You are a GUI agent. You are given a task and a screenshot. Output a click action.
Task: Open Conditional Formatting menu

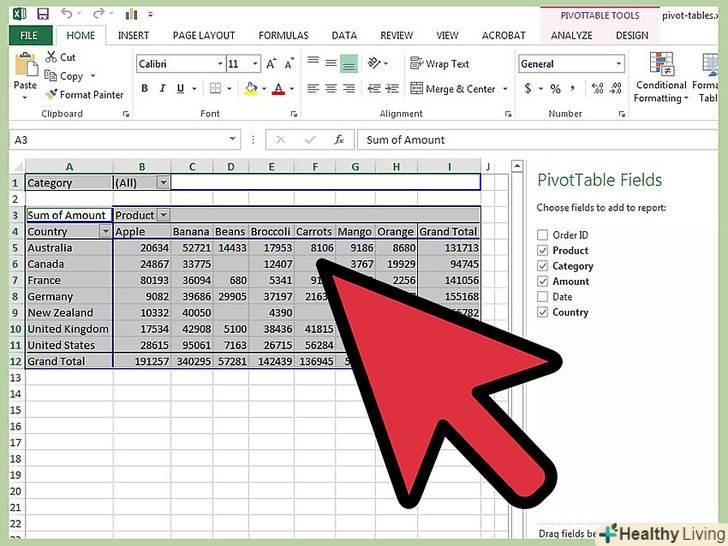661,78
